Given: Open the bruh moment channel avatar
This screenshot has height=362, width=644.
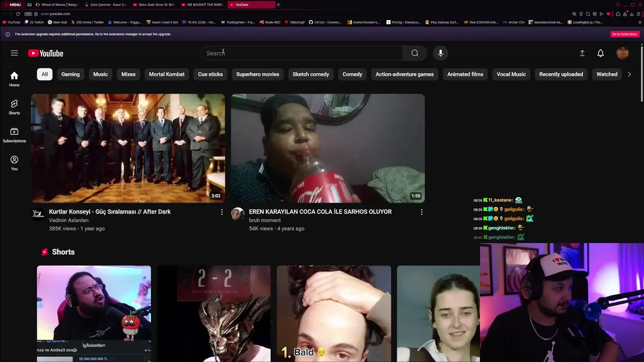Looking at the screenshot, I should tap(237, 214).
